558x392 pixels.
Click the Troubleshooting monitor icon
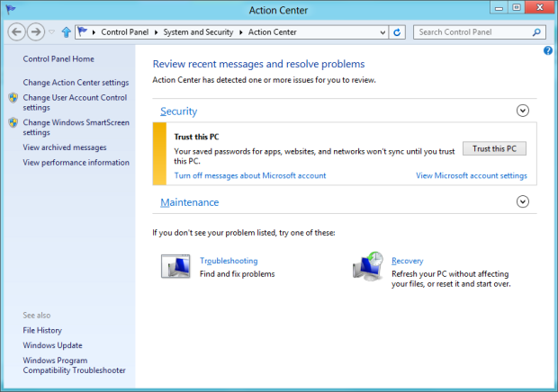pos(175,266)
